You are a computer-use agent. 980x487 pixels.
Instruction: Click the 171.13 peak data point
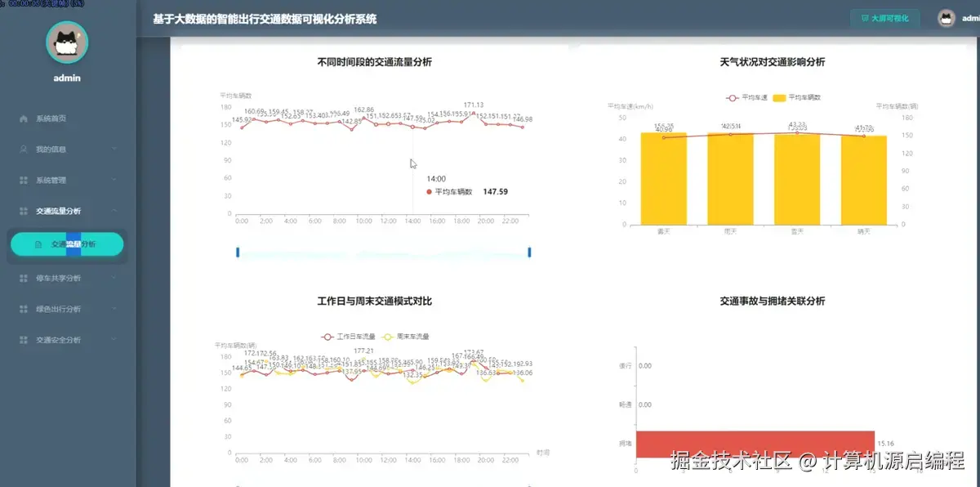point(474,113)
